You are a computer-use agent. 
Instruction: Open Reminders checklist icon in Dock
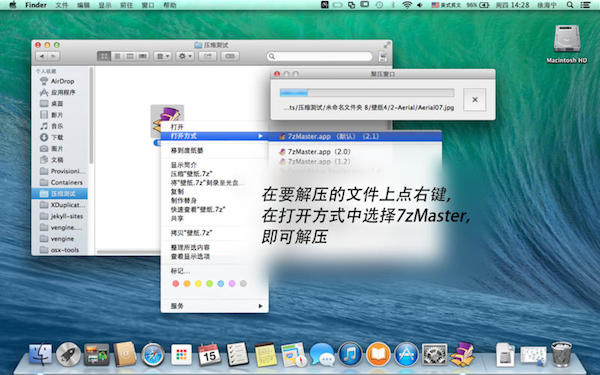pyautogui.click(x=237, y=354)
